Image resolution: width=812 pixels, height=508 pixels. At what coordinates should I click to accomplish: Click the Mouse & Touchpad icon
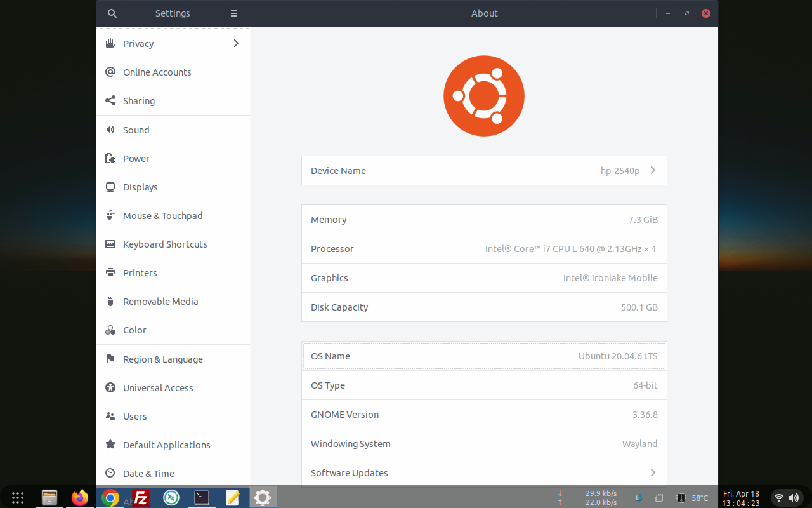110,215
